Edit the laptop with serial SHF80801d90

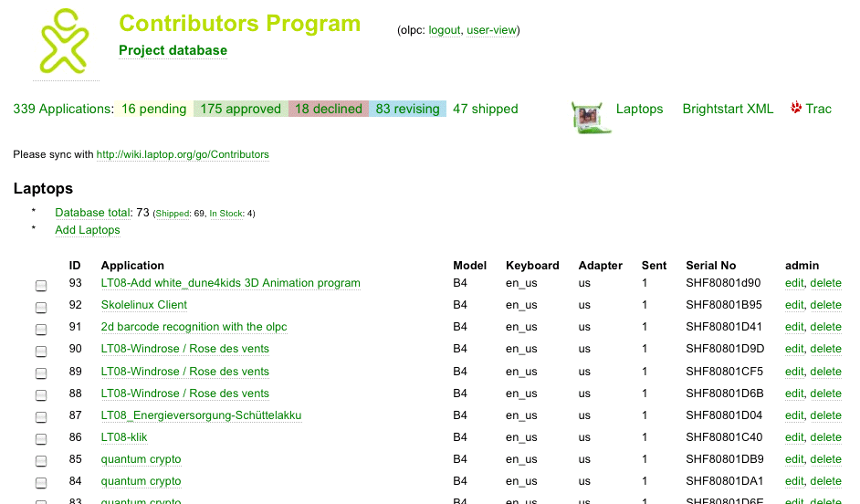coord(794,283)
